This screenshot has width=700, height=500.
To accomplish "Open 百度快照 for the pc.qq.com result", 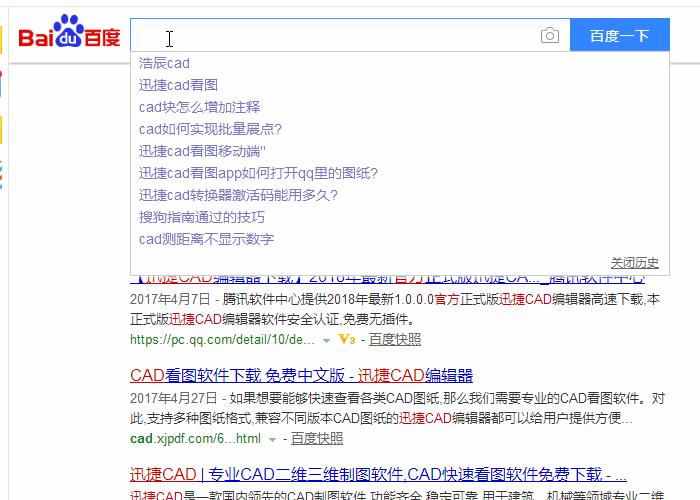I will click(x=395, y=340).
